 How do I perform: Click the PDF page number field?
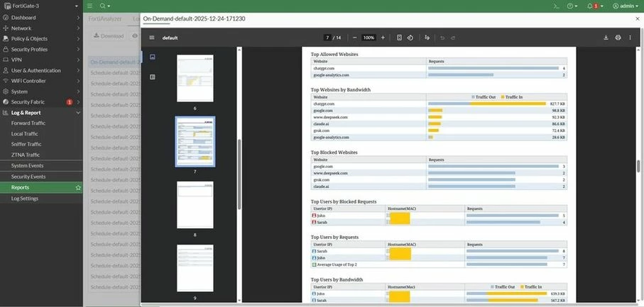coord(327,38)
